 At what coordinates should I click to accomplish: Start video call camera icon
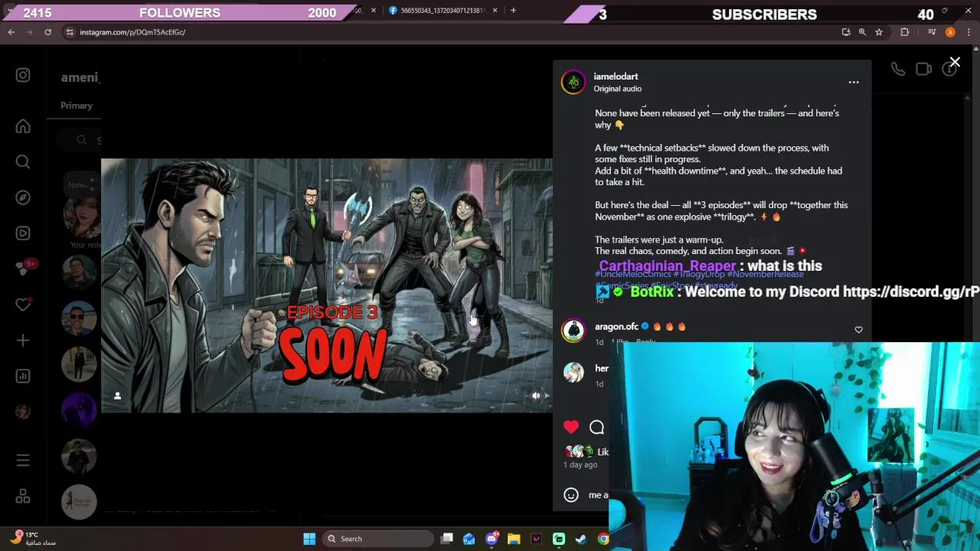tap(923, 70)
